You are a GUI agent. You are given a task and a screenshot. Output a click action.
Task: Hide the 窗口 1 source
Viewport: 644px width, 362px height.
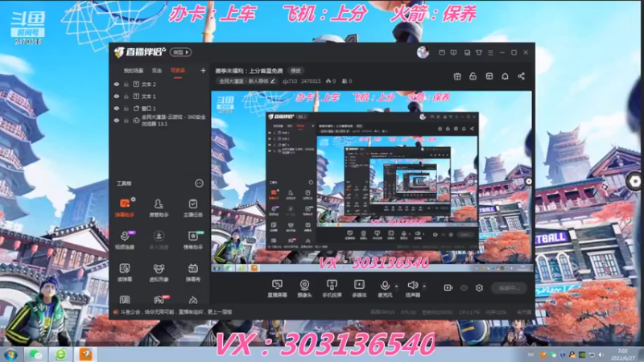point(117,109)
